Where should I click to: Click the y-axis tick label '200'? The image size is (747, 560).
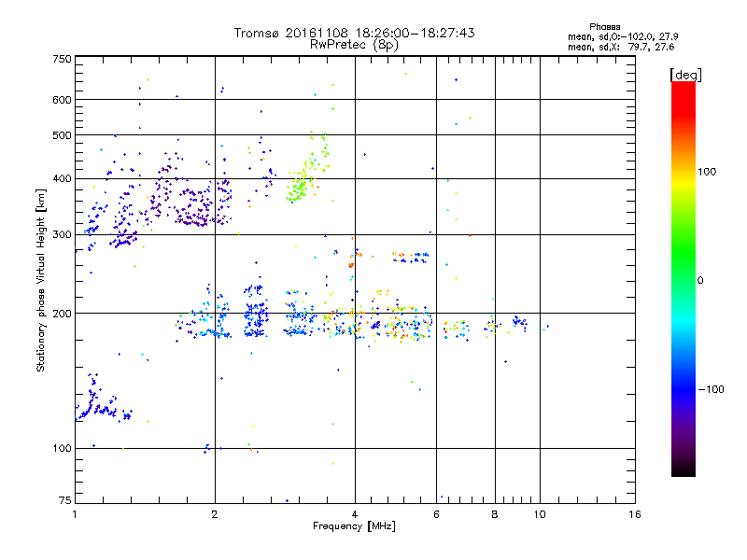62,314
